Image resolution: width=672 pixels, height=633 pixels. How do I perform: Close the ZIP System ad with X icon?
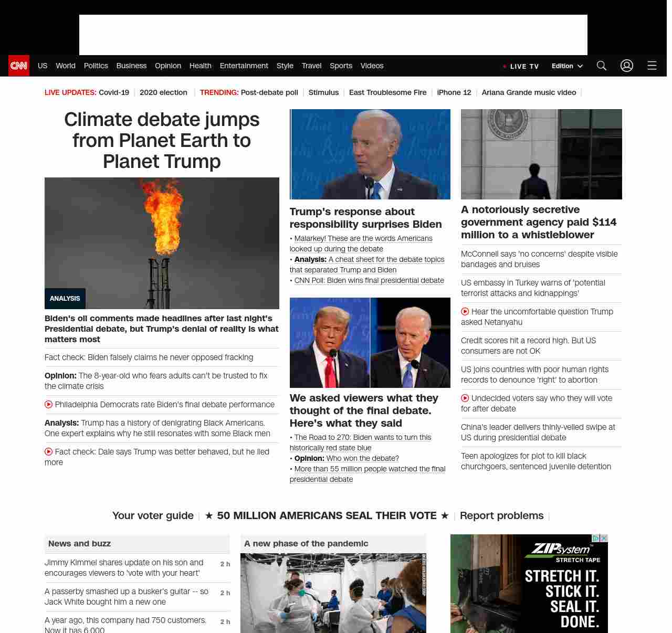tap(604, 539)
